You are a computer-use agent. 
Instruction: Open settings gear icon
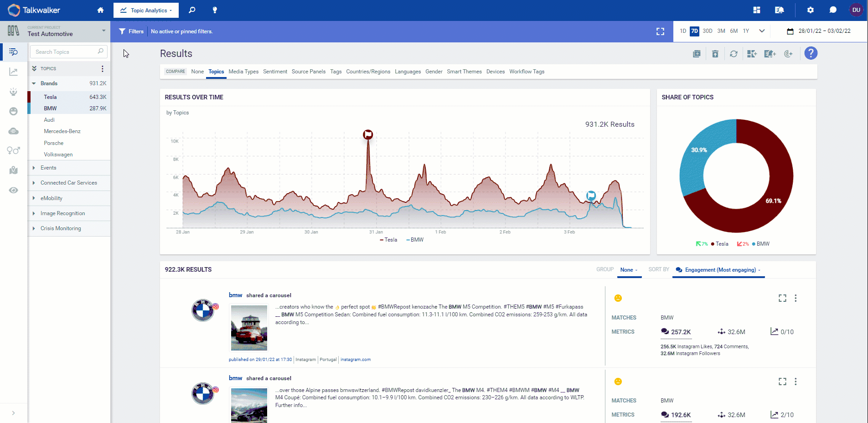[810, 10]
